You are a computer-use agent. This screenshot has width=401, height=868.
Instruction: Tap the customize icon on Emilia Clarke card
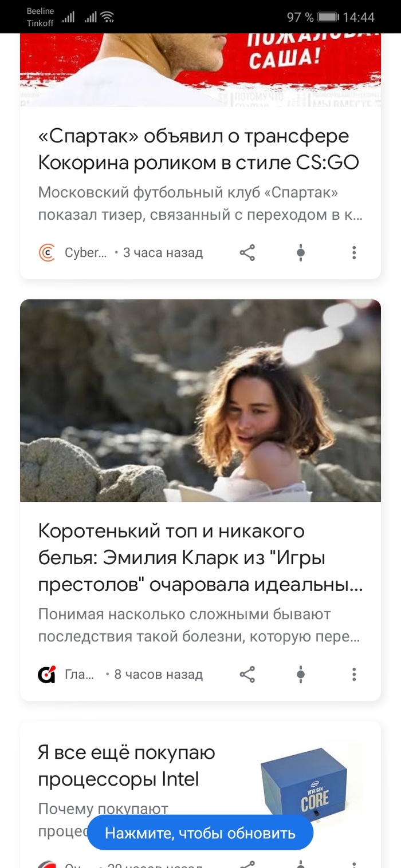pos(300,675)
